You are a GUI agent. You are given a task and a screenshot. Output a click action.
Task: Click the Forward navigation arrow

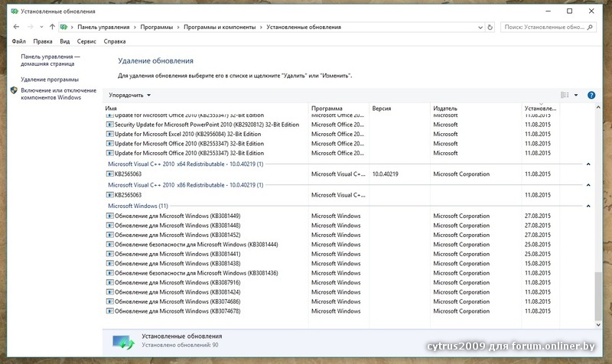click(x=30, y=27)
